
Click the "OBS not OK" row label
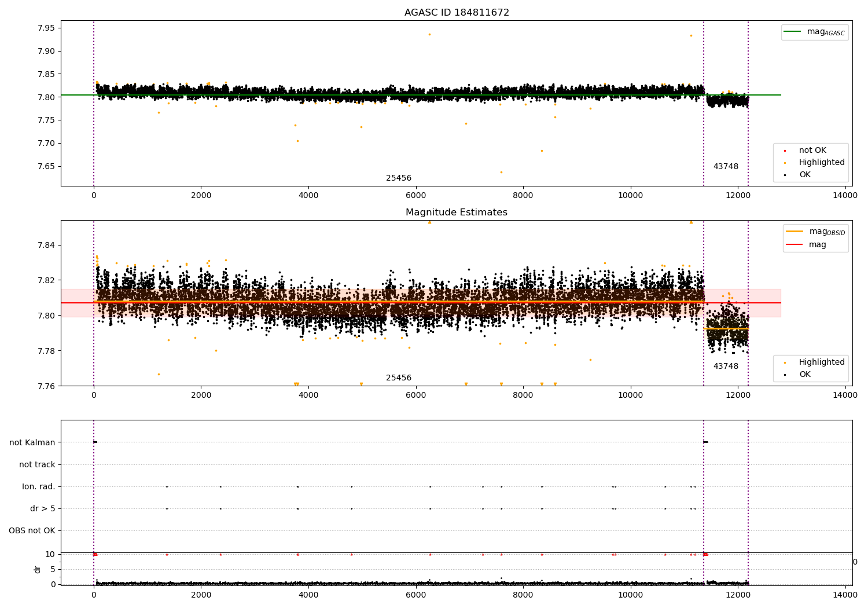pos(32,531)
